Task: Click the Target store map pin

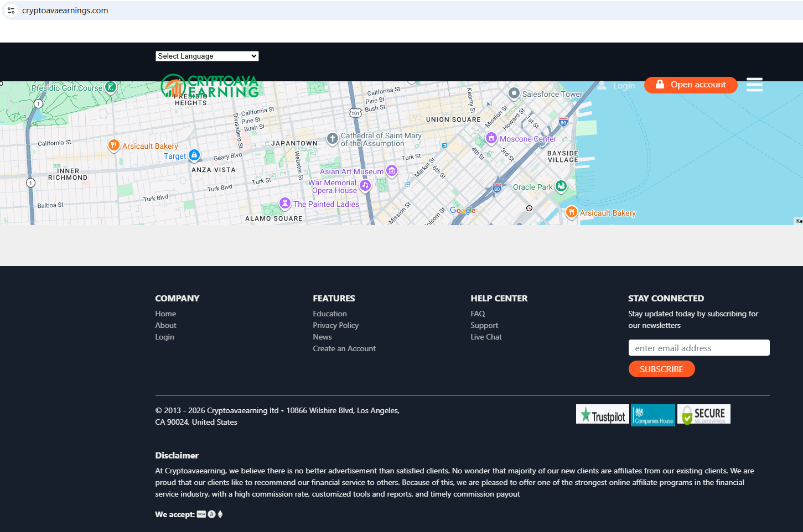Action: pos(194,155)
